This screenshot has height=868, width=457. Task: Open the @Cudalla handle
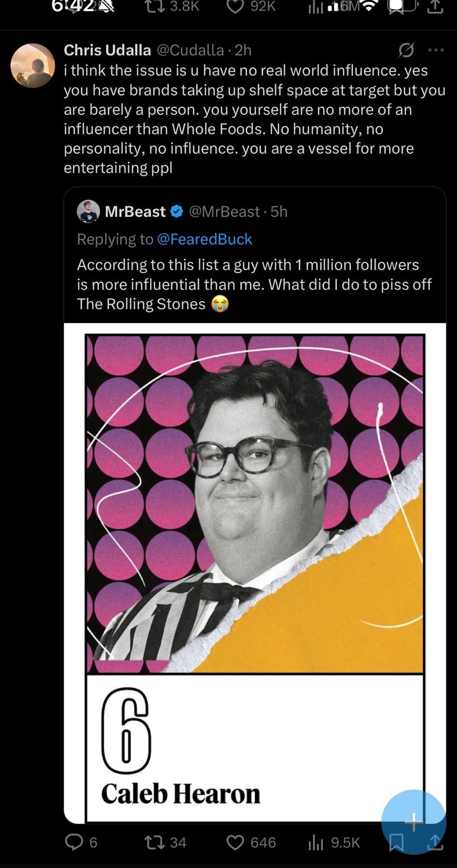190,50
